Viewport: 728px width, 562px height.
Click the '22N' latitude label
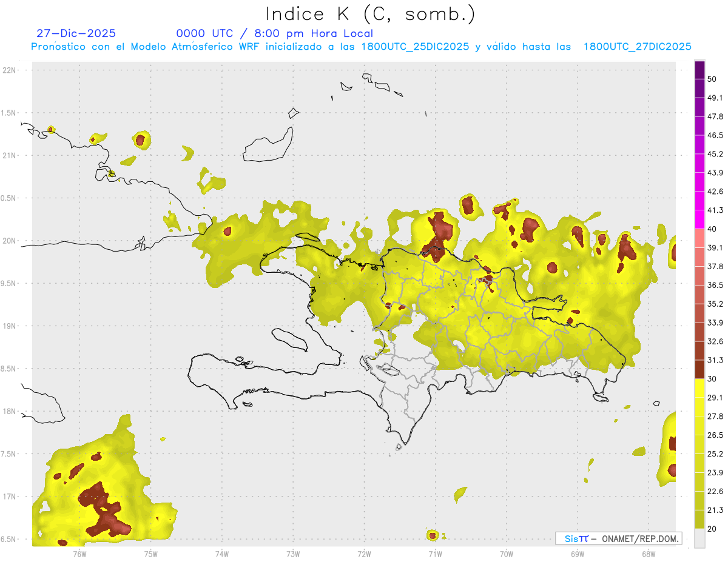10,70
